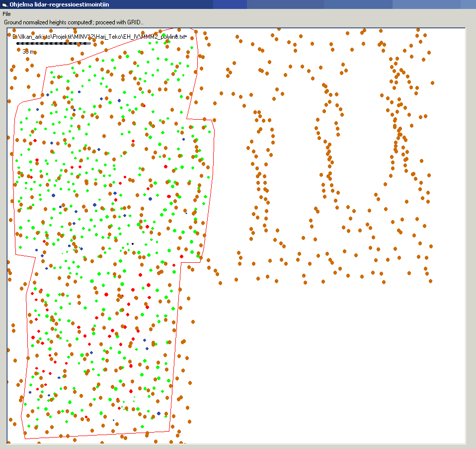Click the empty white area in the canvas's lower right
Viewport: 476px width, 449px height.
tap(348, 373)
